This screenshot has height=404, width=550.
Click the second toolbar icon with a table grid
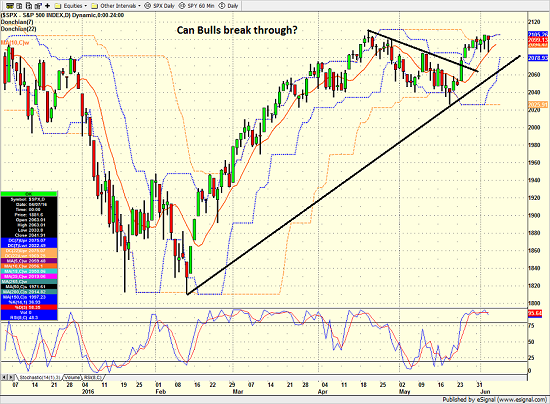19,6
